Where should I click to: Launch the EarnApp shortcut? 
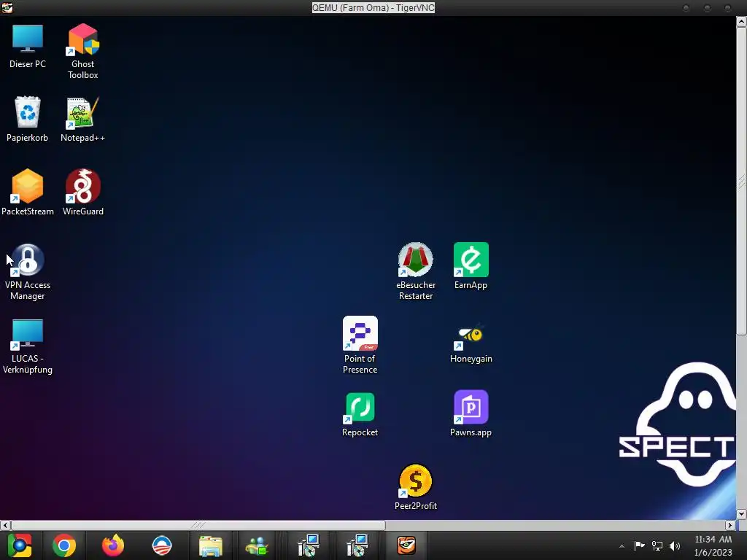pyautogui.click(x=471, y=265)
